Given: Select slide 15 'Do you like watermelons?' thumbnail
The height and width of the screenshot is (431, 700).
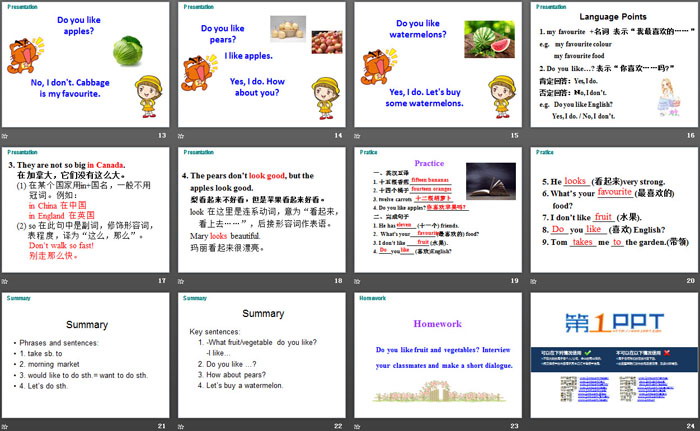Looking at the screenshot, I should (x=438, y=65).
